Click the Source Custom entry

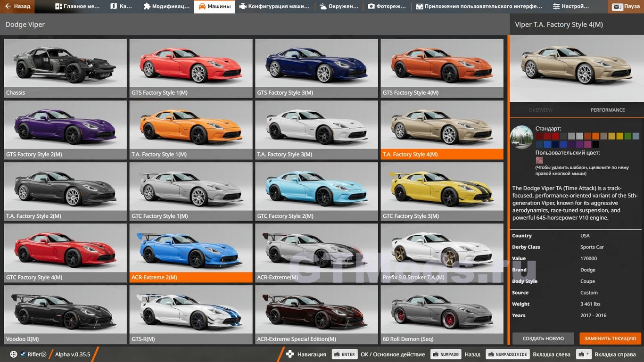click(x=577, y=293)
